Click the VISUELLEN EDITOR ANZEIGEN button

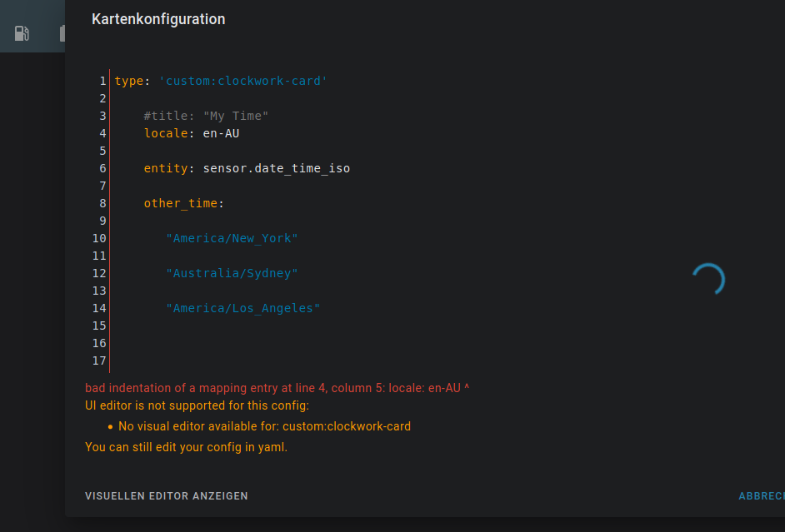tap(167, 496)
